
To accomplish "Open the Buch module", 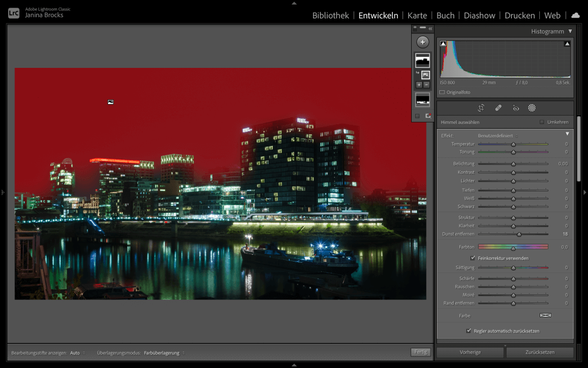I will [445, 16].
